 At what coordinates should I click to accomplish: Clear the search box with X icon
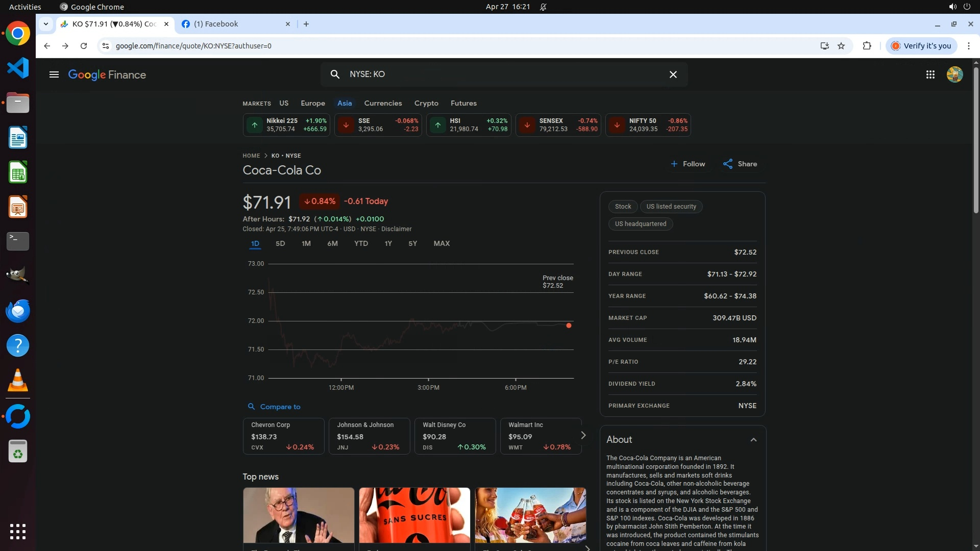coord(673,74)
